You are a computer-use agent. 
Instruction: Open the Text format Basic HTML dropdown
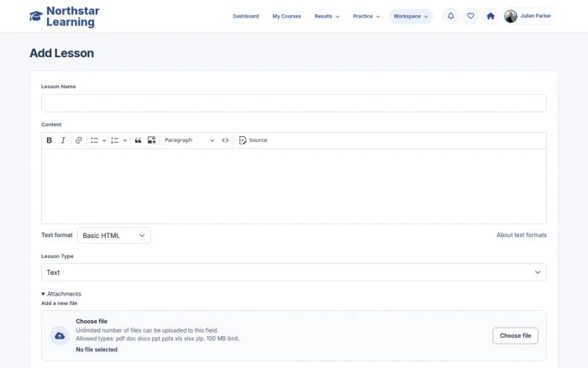click(114, 235)
